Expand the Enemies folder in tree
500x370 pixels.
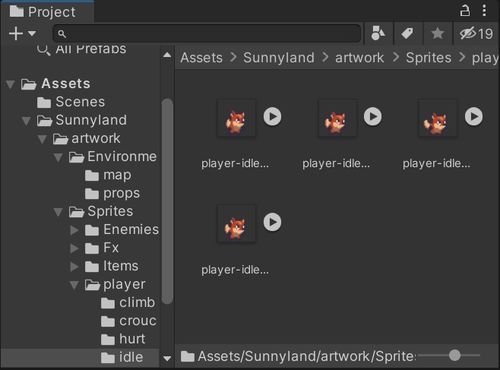(x=74, y=230)
